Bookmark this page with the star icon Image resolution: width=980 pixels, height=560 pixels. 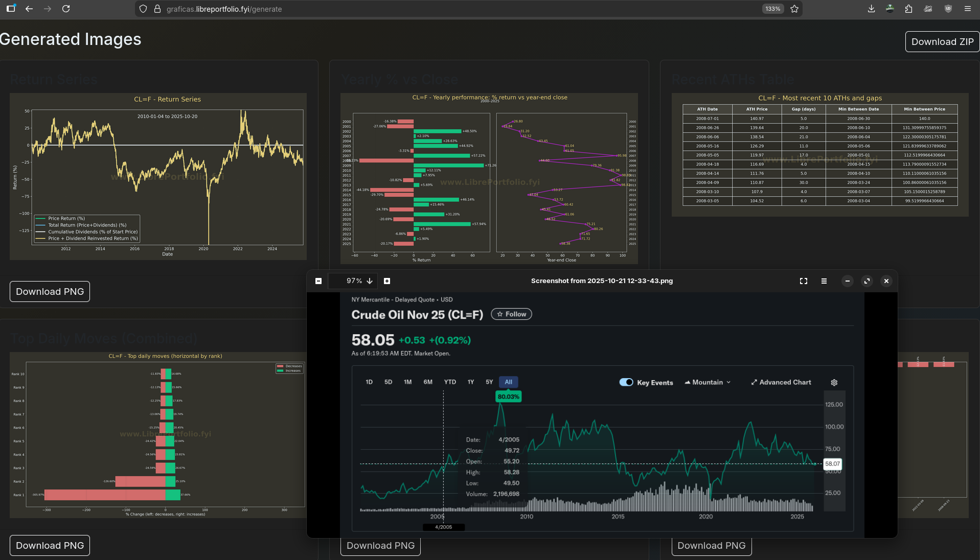click(794, 9)
